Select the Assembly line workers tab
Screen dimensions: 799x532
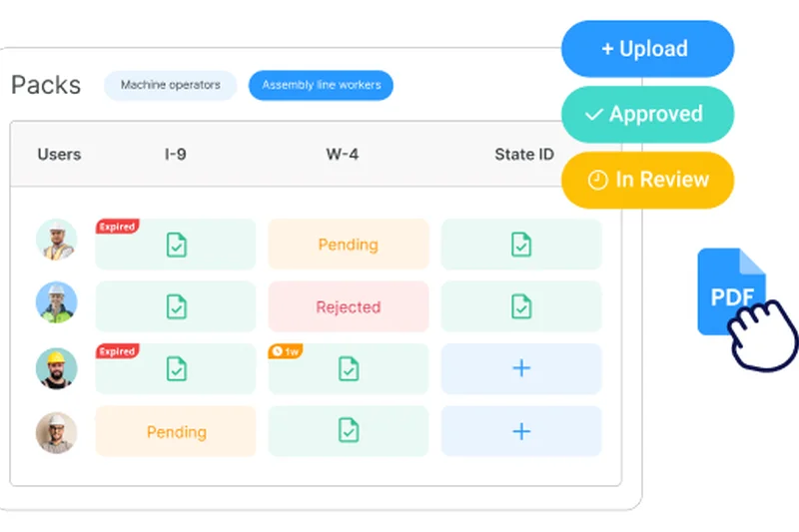[x=321, y=86]
